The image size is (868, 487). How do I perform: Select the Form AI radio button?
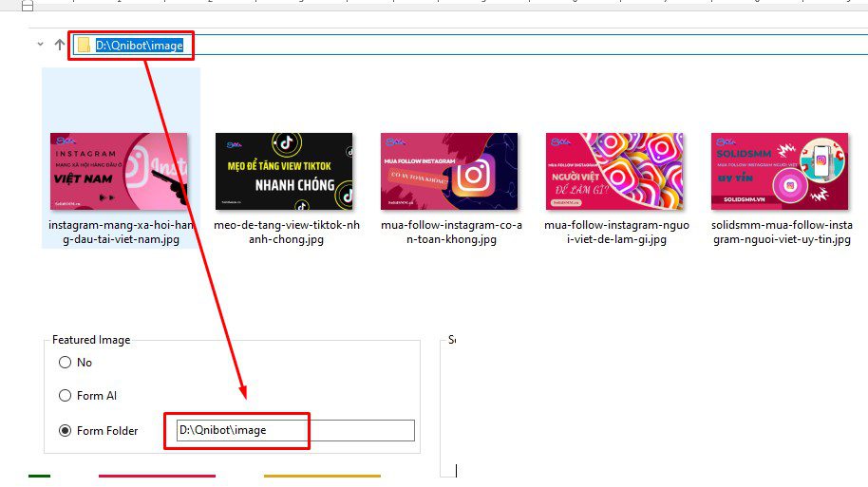(65, 396)
